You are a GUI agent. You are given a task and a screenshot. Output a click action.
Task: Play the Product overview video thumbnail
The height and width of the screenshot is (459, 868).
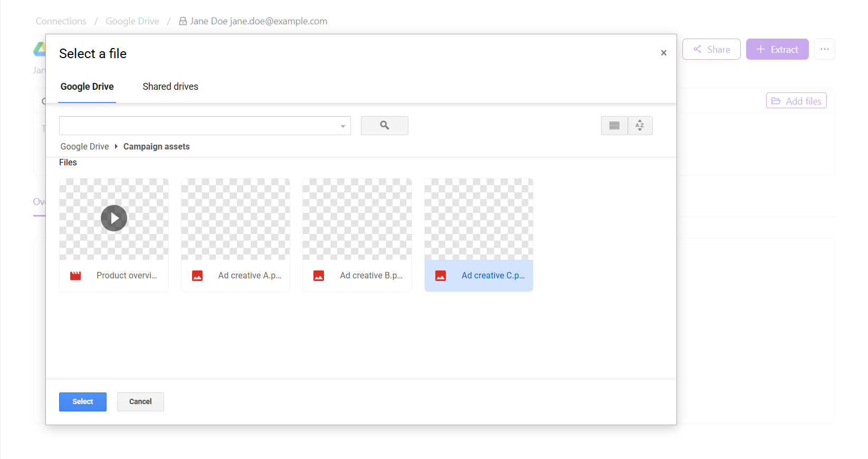pyautogui.click(x=114, y=218)
